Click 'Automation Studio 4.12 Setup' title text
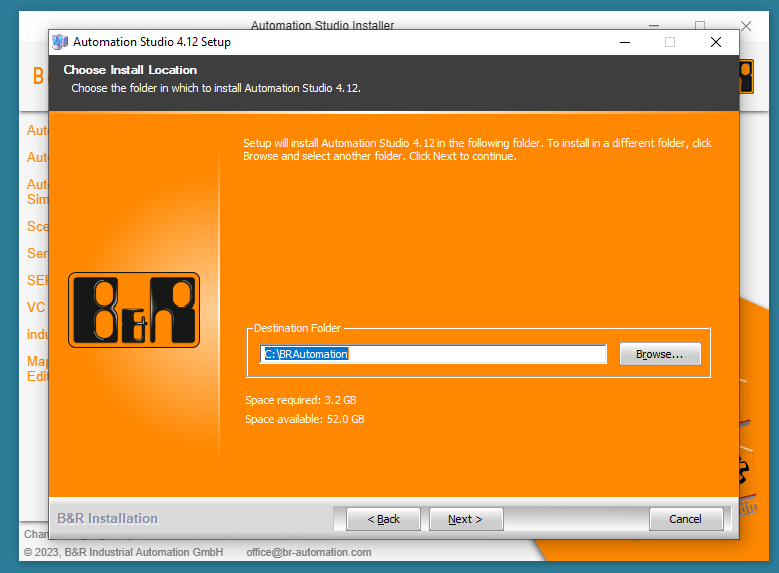This screenshot has height=573, width=779. [x=152, y=42]
